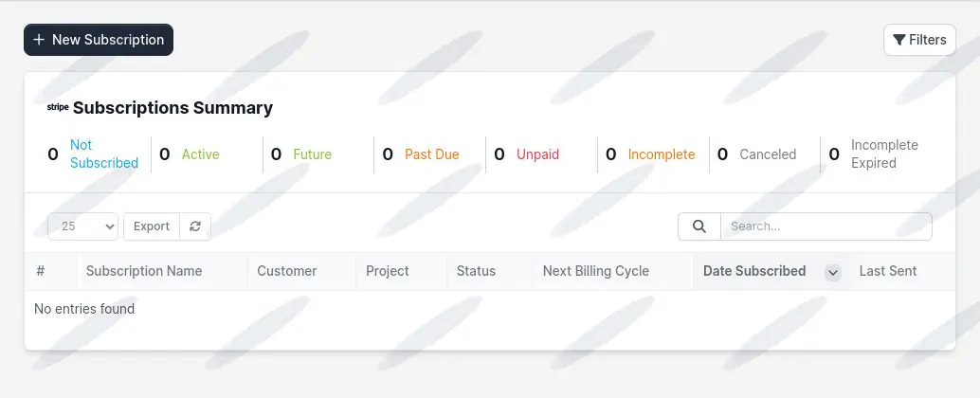Click the search magnifier icon
Screen dimensions: 980x398
[699, 226]
